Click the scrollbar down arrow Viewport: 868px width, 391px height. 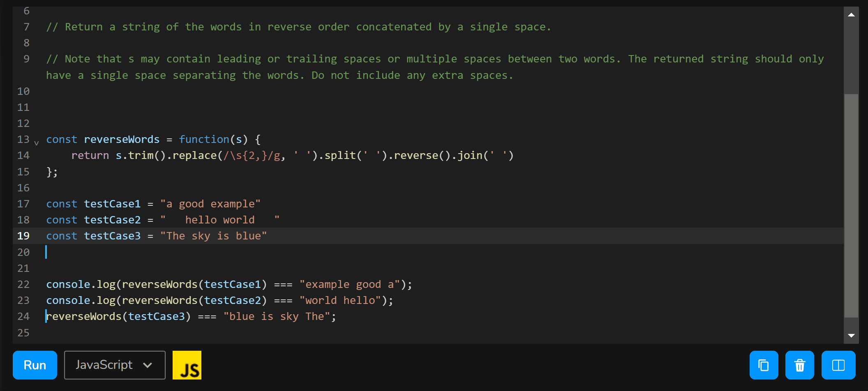[x=851, y=336]
